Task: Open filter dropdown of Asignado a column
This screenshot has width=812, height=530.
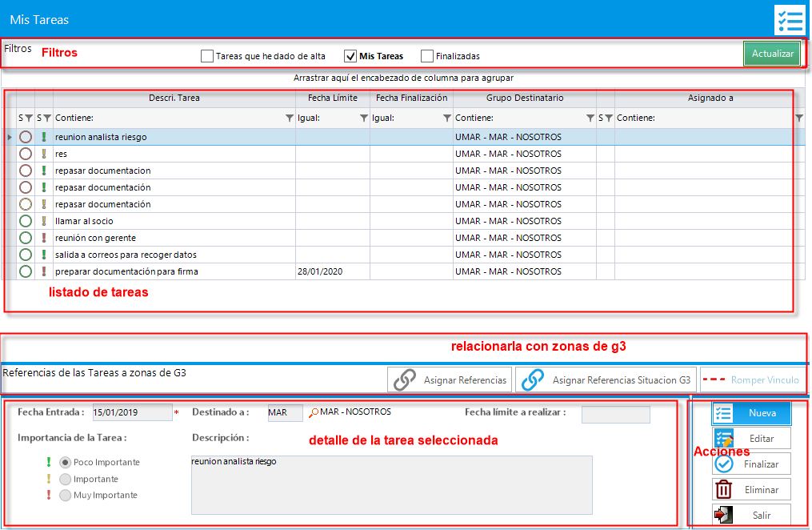Action: (x=799, y=118)
